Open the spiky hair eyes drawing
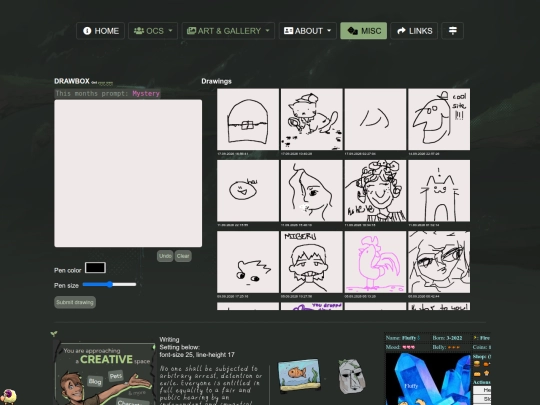This screenshot has width=540, height=405. tap(248, 262)
